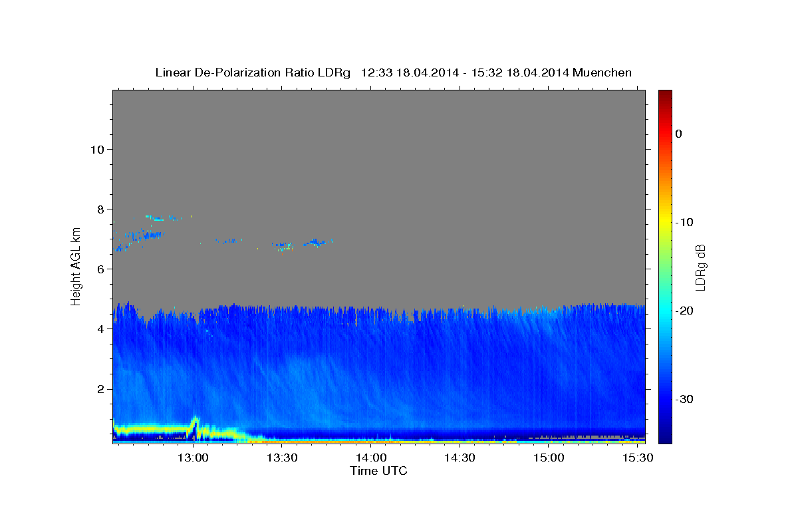
Task: Click the 13:30 time tick label
Action: pyautogui.click(x=282, y=458)
